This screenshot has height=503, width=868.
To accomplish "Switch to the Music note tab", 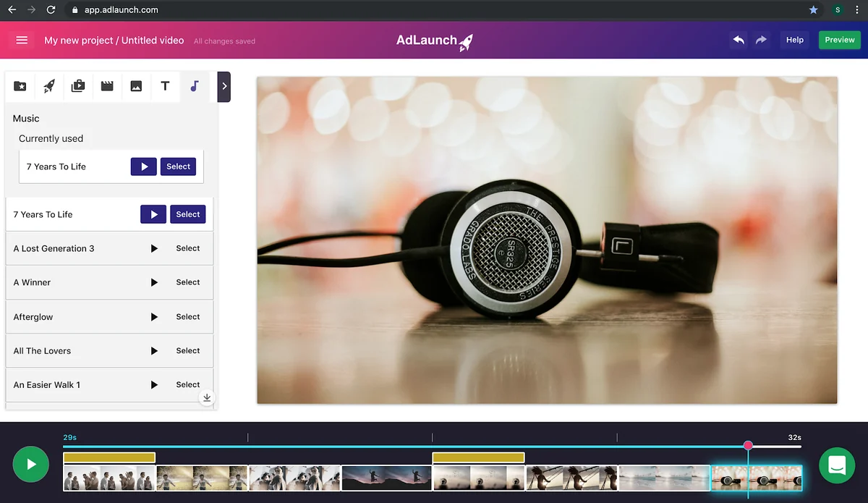I will [x=194, y=86].
